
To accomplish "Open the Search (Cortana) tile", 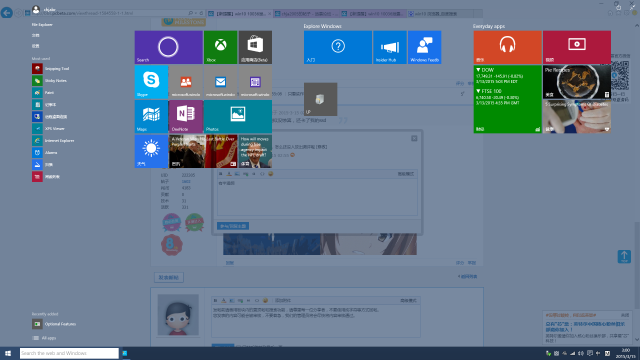I will pyautogui.click(x=169, y=47).
